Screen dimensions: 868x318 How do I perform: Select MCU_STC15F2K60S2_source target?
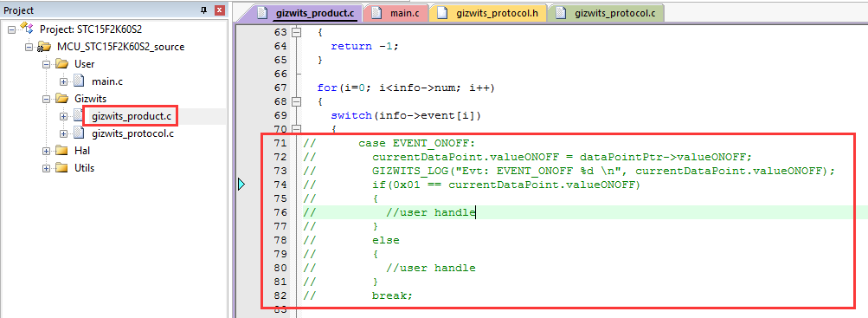(120, 47)
